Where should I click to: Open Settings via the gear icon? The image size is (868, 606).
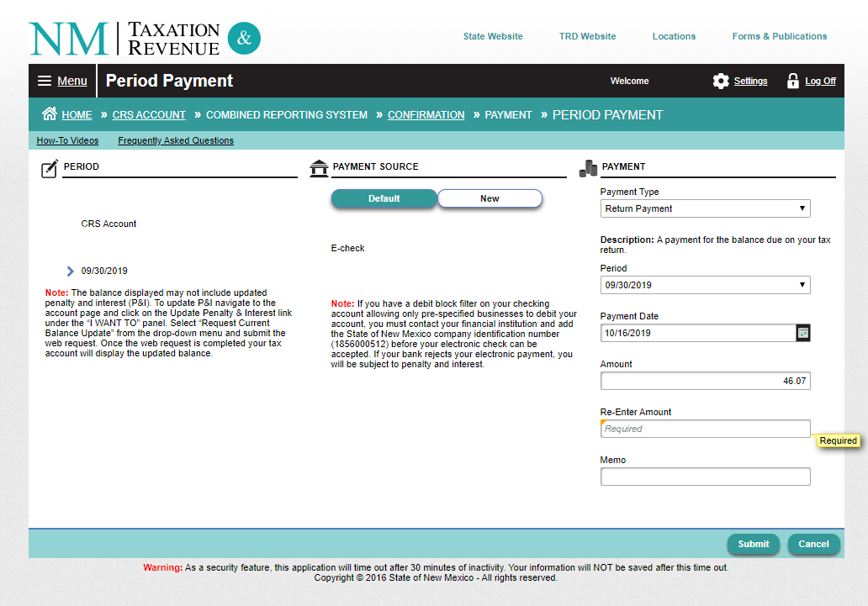click(x=721, y=81)
